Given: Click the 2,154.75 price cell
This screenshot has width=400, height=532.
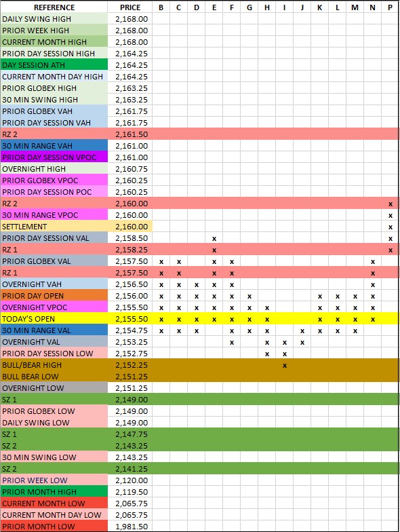Looking at the screenshot, I should pyautogui.click(x=130, y=330).
